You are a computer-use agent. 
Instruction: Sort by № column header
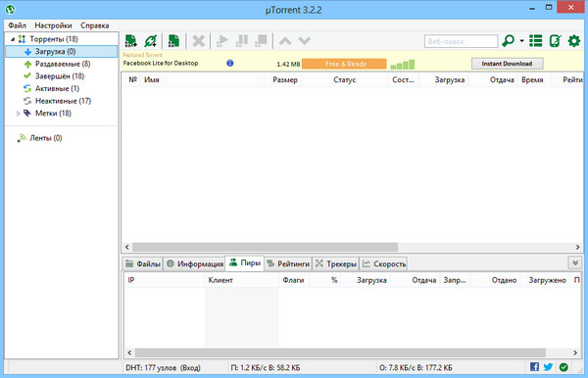(x=132, y=79)
